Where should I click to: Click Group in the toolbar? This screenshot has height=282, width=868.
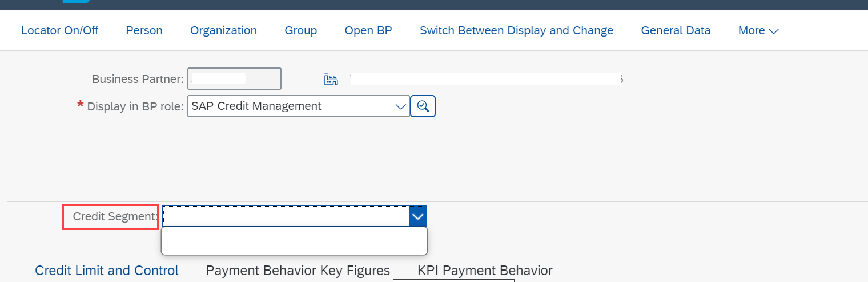(301, 30)
